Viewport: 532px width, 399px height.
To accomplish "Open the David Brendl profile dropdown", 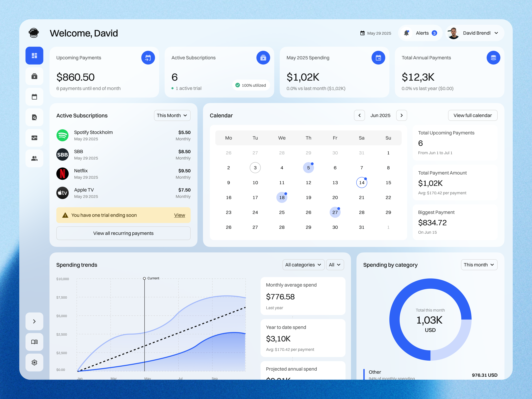I will pyautogui.click(x=474, y=33).
